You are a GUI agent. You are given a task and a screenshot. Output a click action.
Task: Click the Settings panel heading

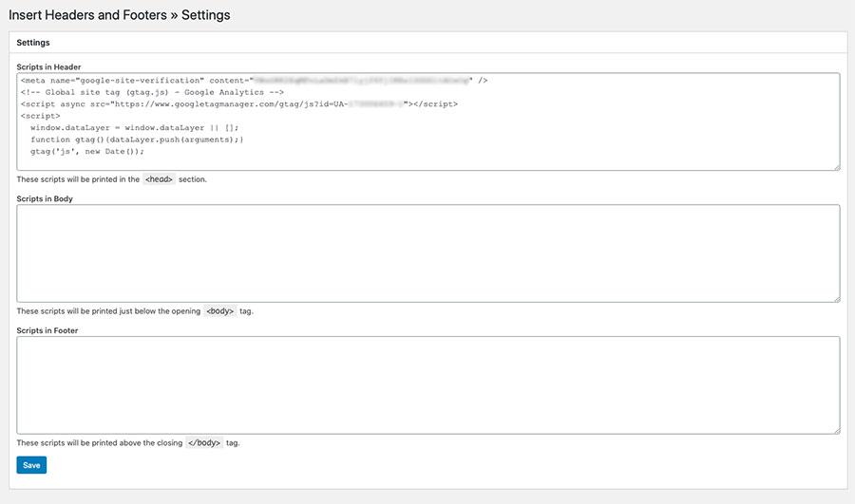tap(33, 43)
